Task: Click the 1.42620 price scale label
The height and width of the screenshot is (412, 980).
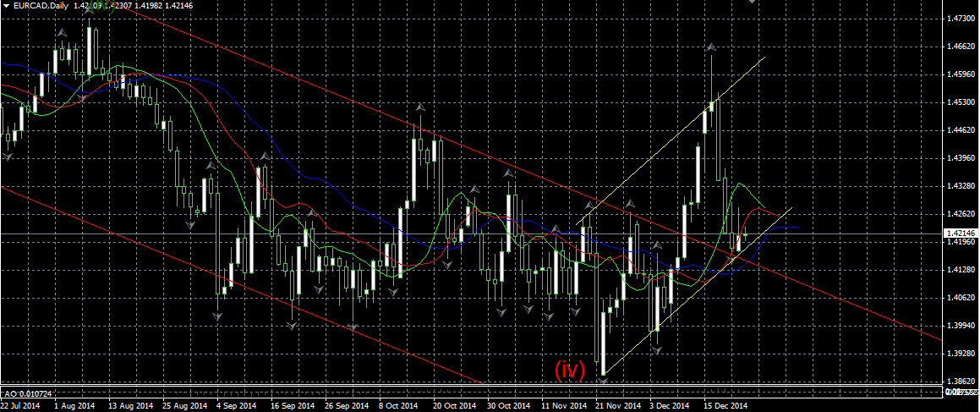Action: click(960, 214)
